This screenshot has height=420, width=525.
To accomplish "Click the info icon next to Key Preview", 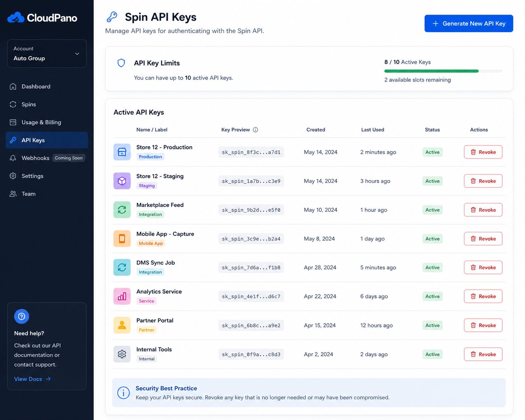I will click(x=255, y=130).
